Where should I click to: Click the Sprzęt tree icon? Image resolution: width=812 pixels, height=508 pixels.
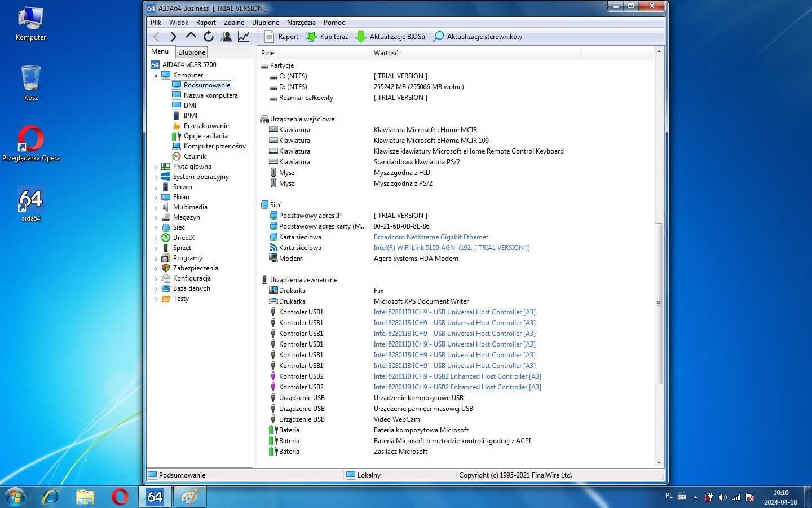click(166, 248)
